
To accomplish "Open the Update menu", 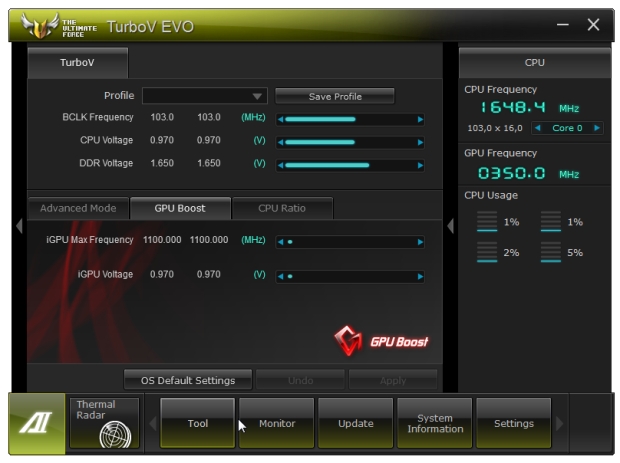I will tap(356, 423).
